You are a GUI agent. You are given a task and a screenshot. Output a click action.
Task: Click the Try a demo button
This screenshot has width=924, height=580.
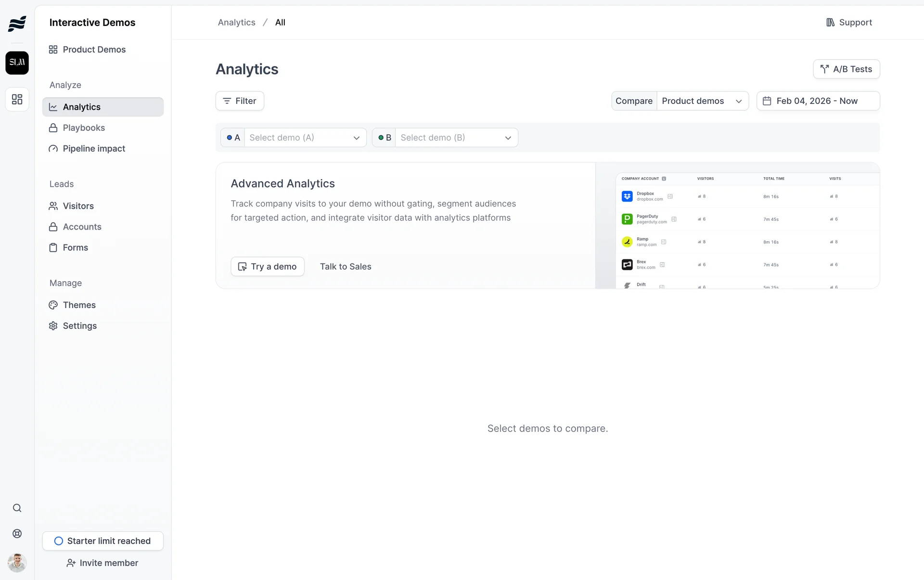(x=268, y=267)
